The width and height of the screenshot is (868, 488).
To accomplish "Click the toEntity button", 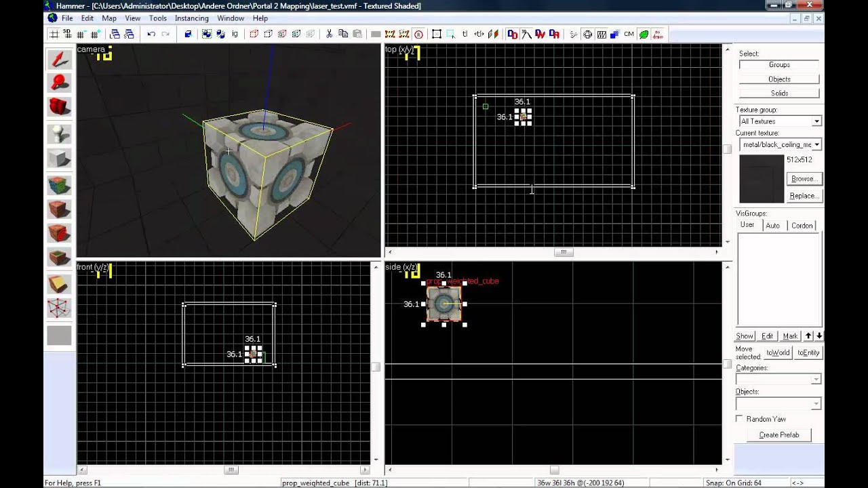I will 808,352.
